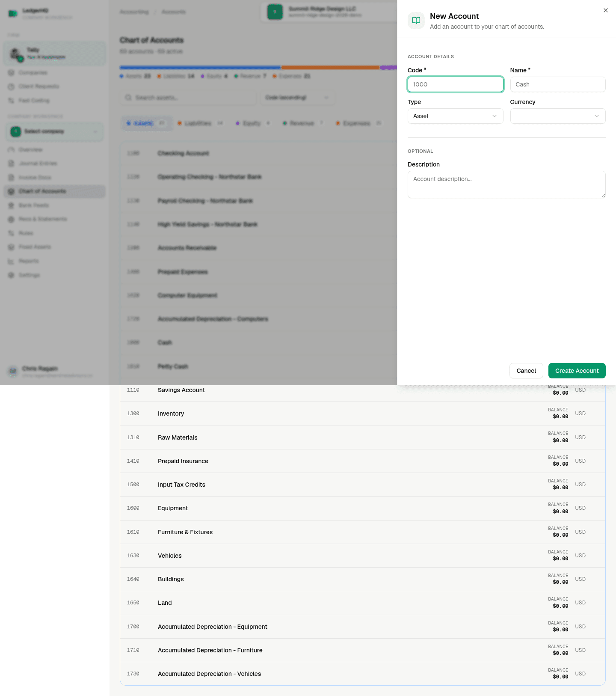Click the Search assets input box
Image resolution: width=616 pixels, height=696 pixels.
tap(188, 98)
